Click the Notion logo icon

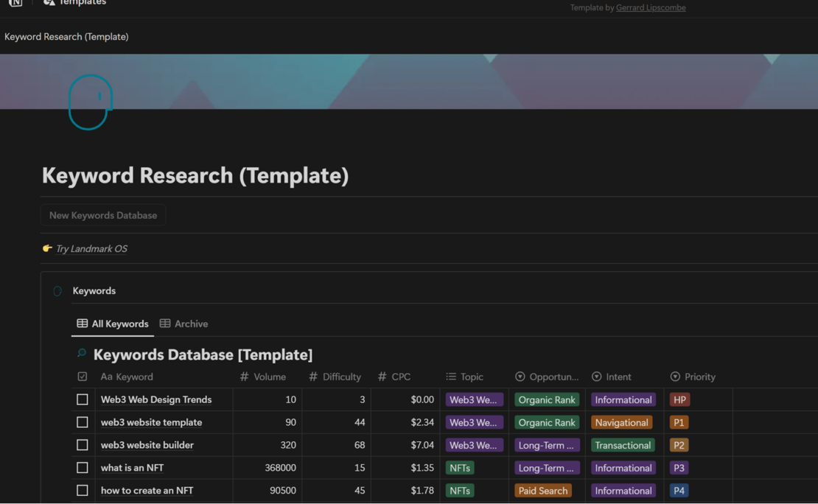point(15,3)
